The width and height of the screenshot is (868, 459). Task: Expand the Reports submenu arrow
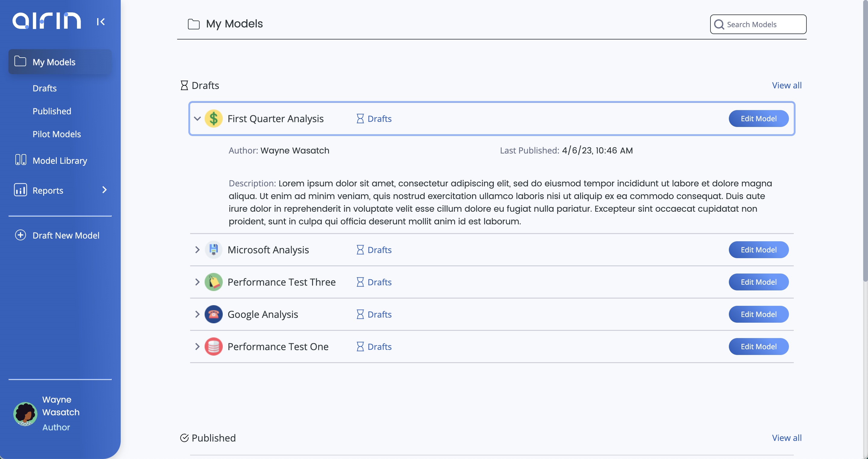point(104,190)
